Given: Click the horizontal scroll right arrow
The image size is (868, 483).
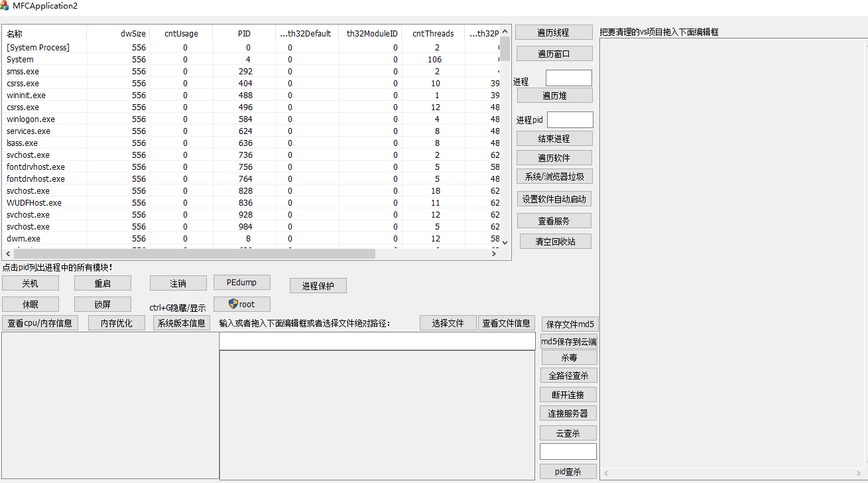Looking at the screenshot, I should click(494, 254).
